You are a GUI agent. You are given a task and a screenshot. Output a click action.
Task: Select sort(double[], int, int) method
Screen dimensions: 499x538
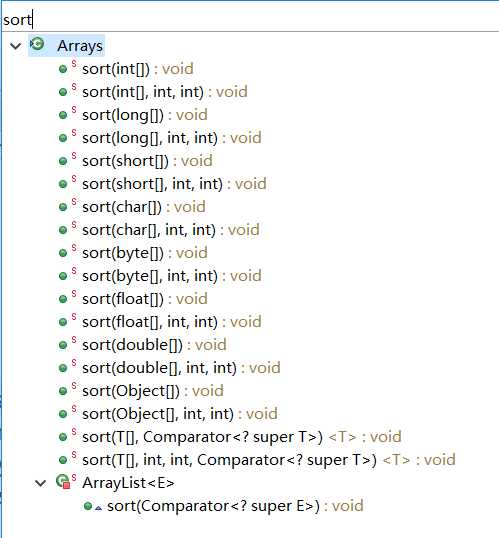pyautogui.click(x=181, y=368)
